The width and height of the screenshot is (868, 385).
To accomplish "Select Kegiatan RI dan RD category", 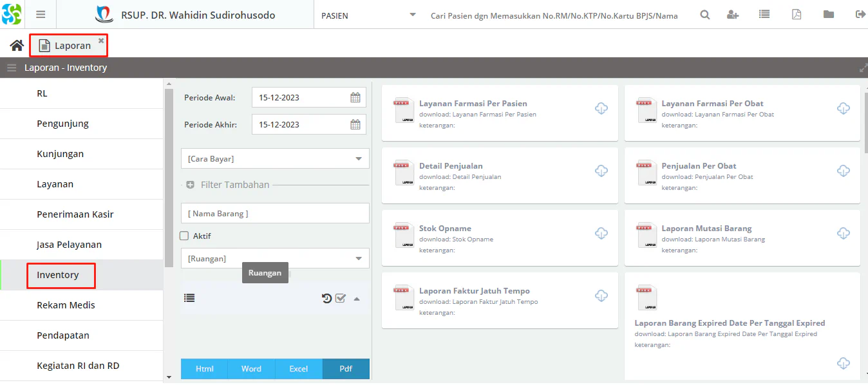I will pos(81,366).
